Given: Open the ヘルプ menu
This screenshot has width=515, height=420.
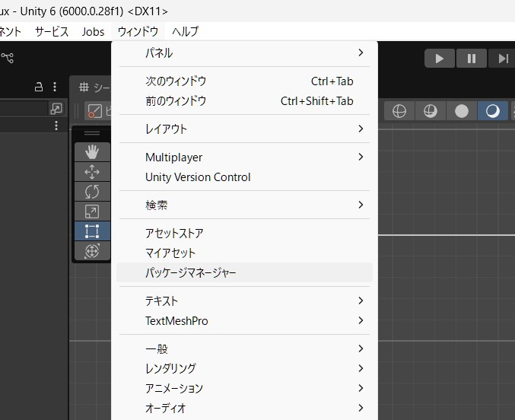Looking at the screenshot, I should point(186,31).
